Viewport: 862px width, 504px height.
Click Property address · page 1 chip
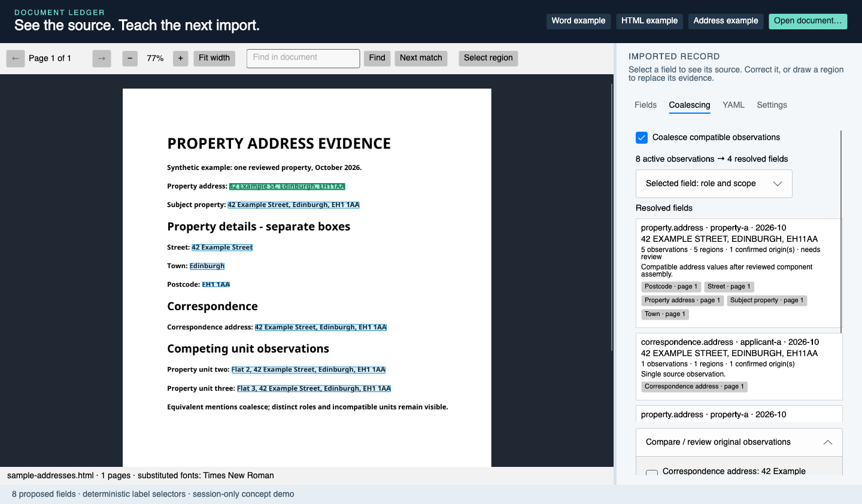[682, 300]
